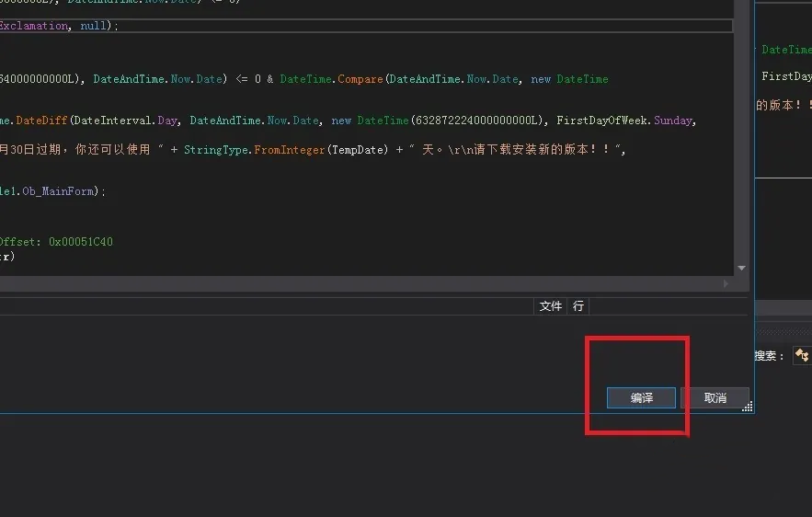Select the 行 column header
812x517 pixels.
578,306
